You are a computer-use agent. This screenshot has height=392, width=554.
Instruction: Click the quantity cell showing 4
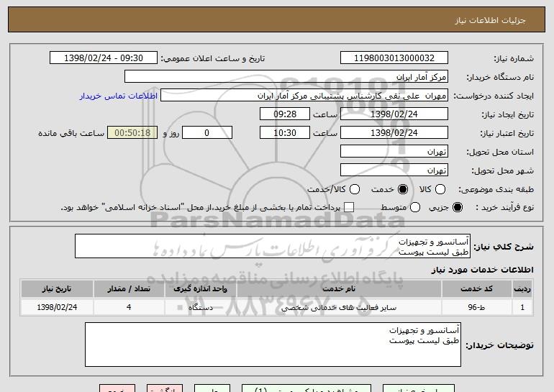pyautogui.click(x=129, y=308)
